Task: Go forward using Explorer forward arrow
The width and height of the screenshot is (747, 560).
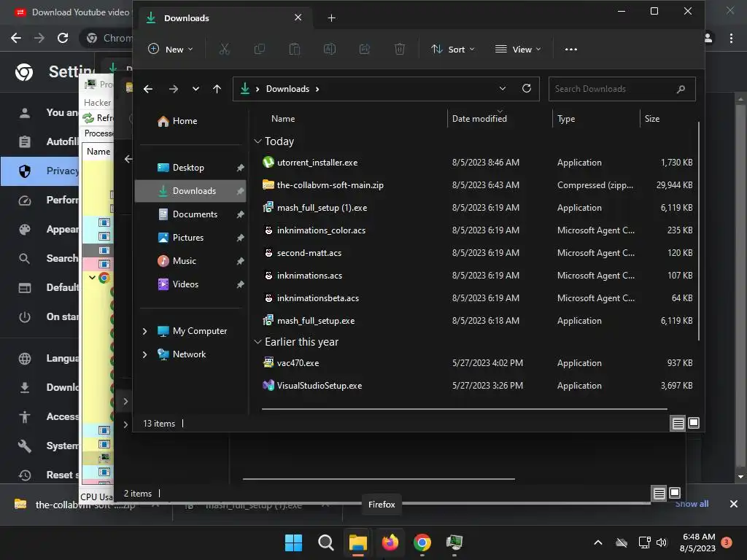Action: pos(174,89)
